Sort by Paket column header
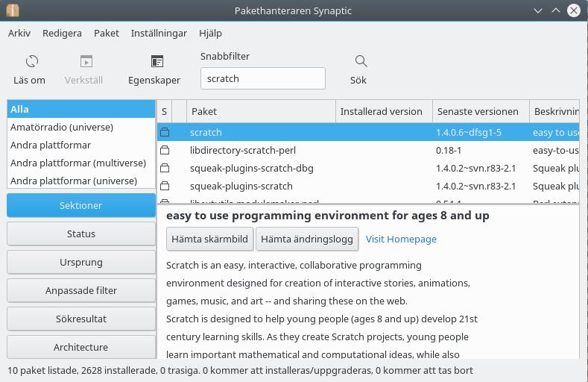Viewport: 588px width, 382px height. pos(261,111)
